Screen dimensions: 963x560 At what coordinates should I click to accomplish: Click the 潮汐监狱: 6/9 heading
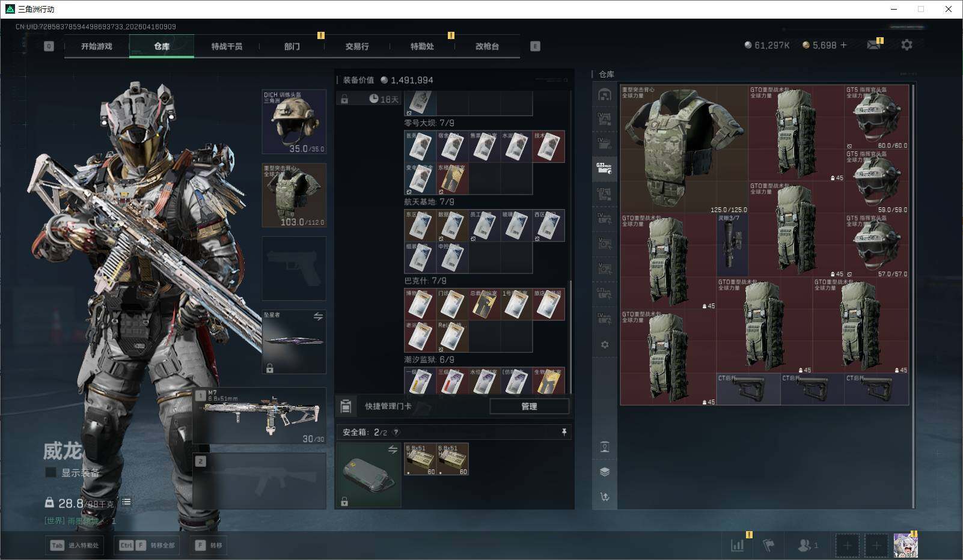[x=429, y=359]
